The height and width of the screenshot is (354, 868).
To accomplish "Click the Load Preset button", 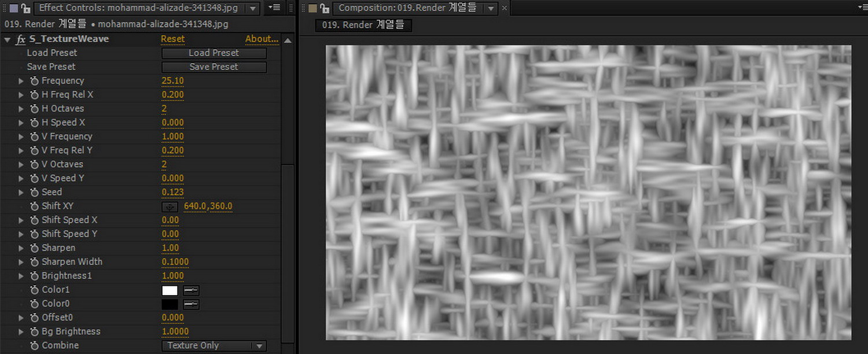I will point(214,53).
